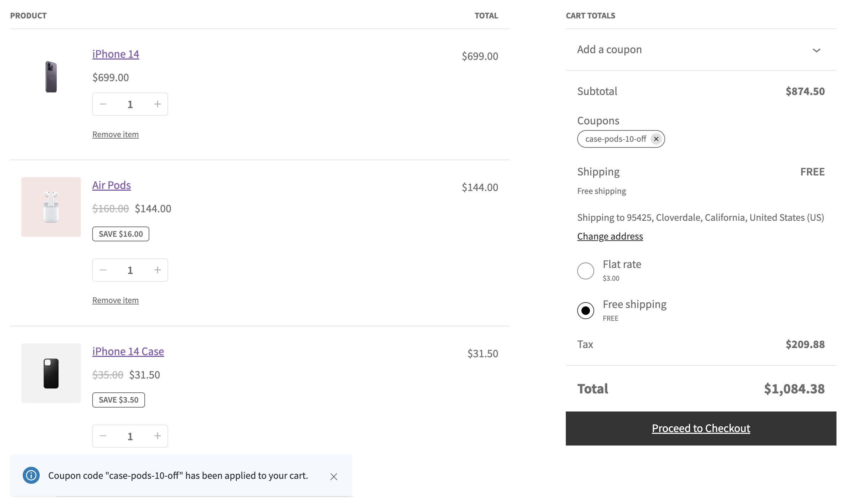Open the iPhone 14 Case product page
Image resolution: width=845 pixels, height=504 pixels.
coord(128,351)
